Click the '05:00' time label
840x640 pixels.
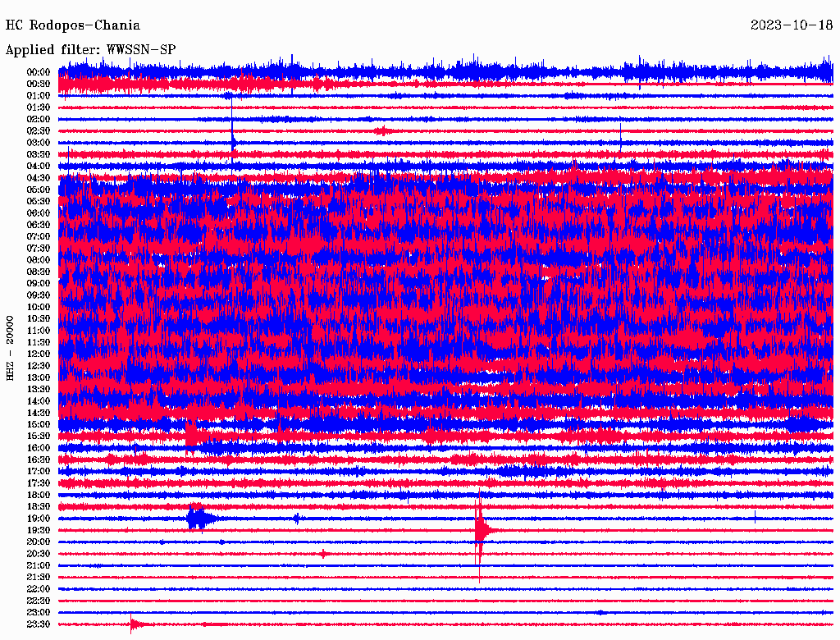click(39, 190)
